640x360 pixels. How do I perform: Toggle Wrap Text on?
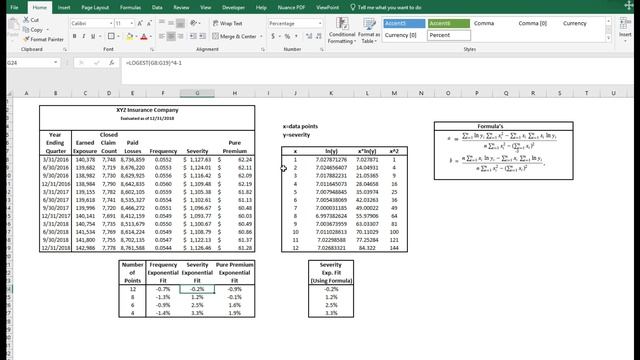(x=228, y=23)
